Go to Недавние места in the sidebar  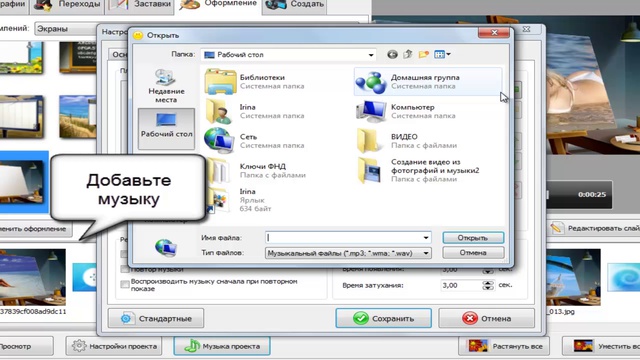[x=166, y=86]
